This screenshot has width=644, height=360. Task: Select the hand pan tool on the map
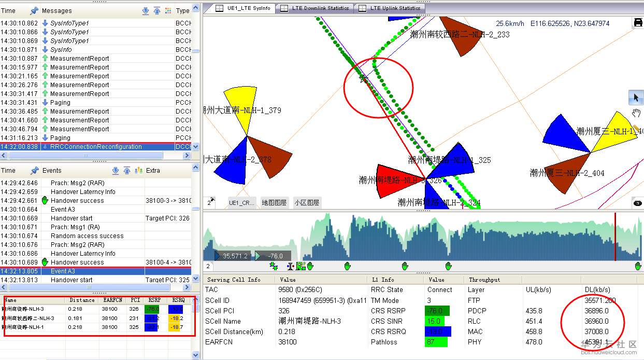tap(636, 113)
